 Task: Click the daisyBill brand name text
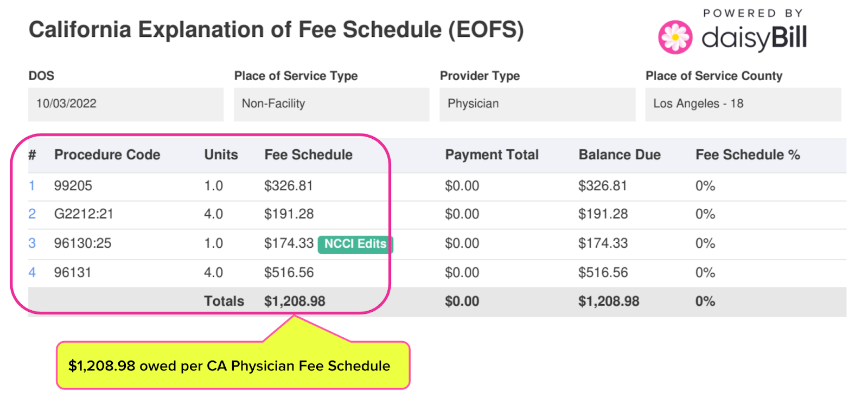754,38
